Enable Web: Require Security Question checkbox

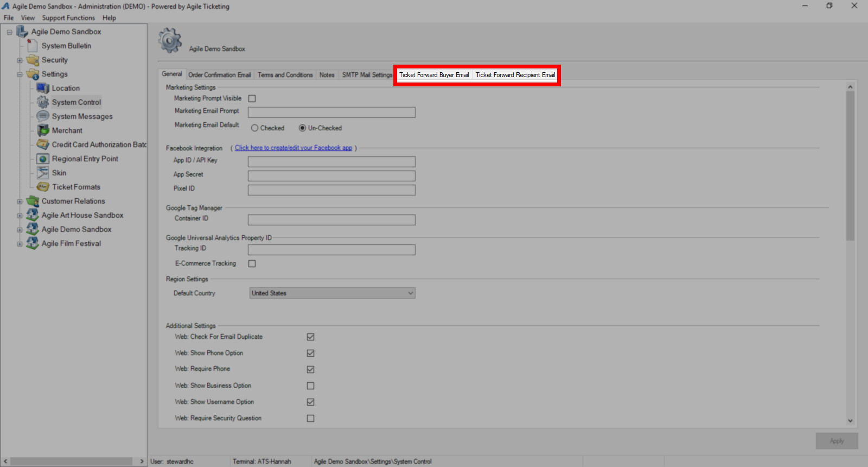(x=310, y=418)
